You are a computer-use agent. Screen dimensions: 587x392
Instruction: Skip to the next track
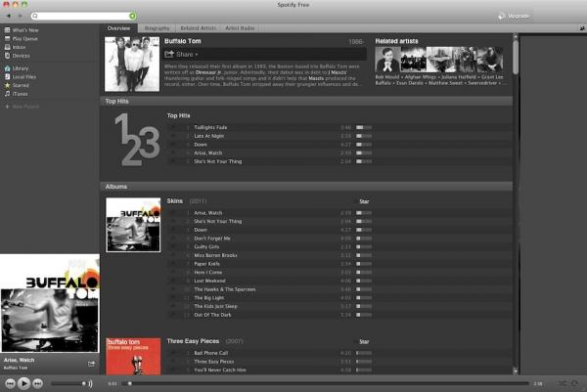(x=37, y=383)
